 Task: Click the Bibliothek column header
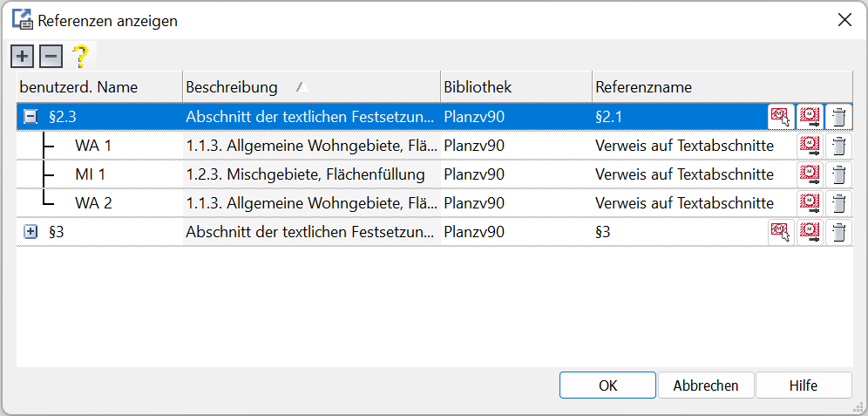pyautogui.click(x=478, y=87)
